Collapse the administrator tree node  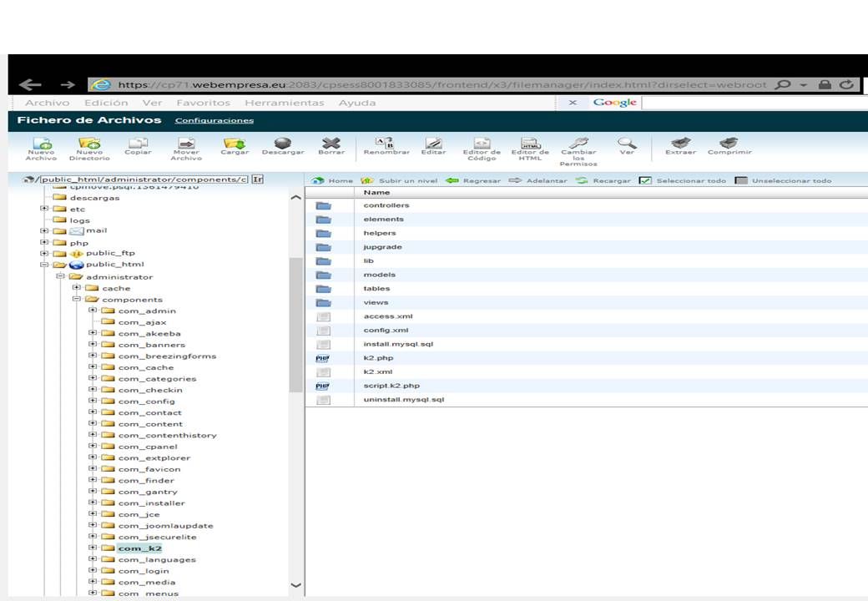tap(60, 276)
